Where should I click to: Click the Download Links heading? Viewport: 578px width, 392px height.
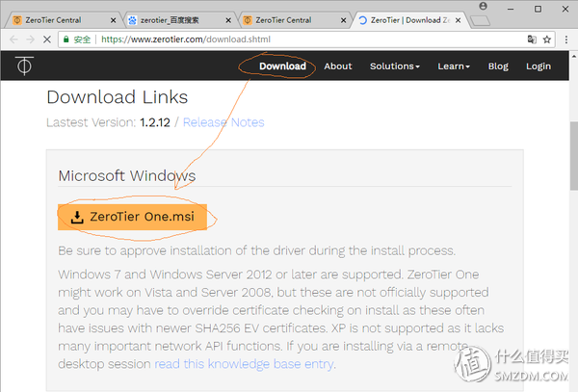point(118,97)
